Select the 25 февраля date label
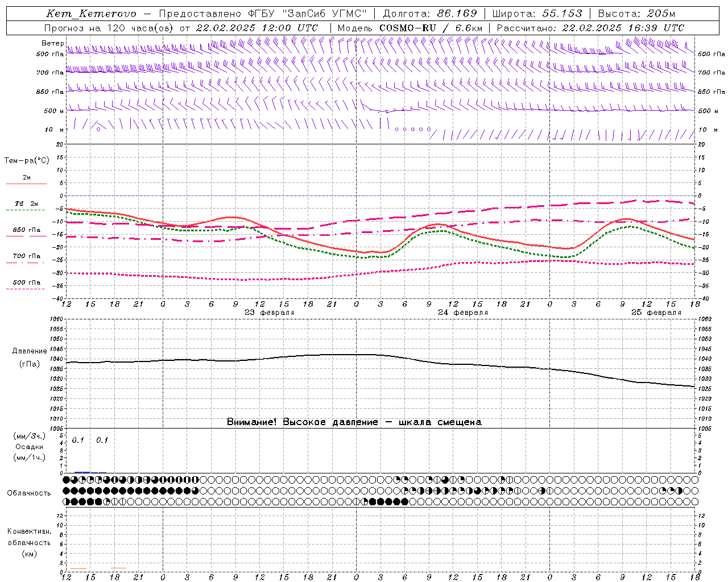This screenshot has height=582, width=728. (656, 313)
